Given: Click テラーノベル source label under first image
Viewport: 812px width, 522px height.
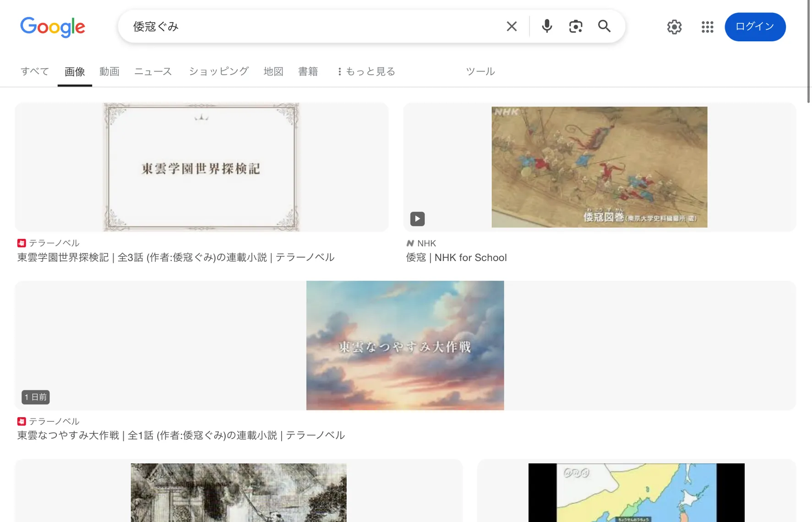Looking at the screenshot, I should point(54,243).
